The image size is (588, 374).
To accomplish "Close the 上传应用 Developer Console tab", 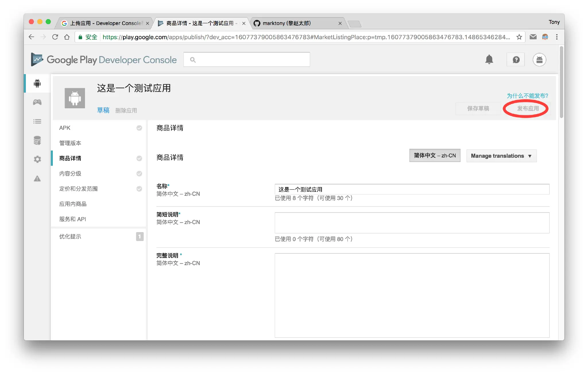I will coord(148,23).
